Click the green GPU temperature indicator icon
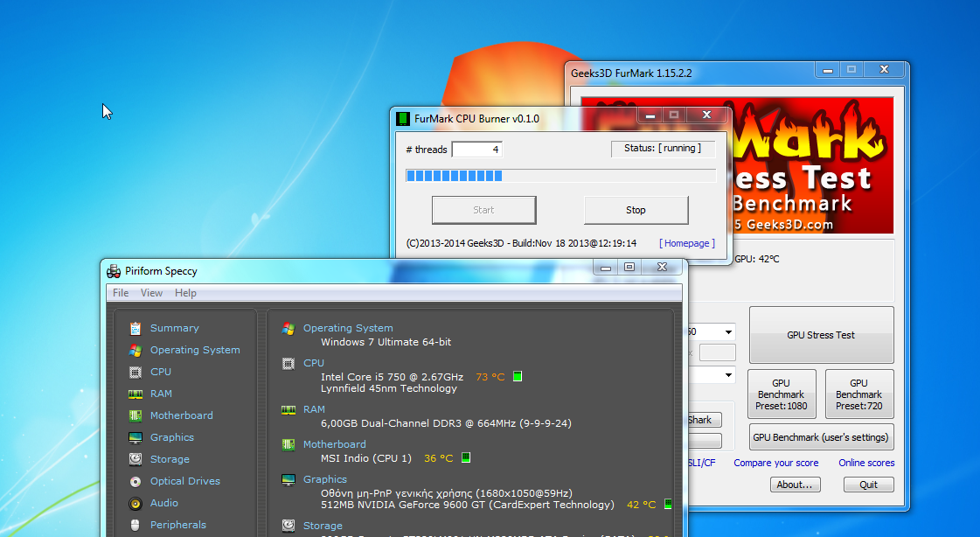980x537 pixels. (668, 504)
